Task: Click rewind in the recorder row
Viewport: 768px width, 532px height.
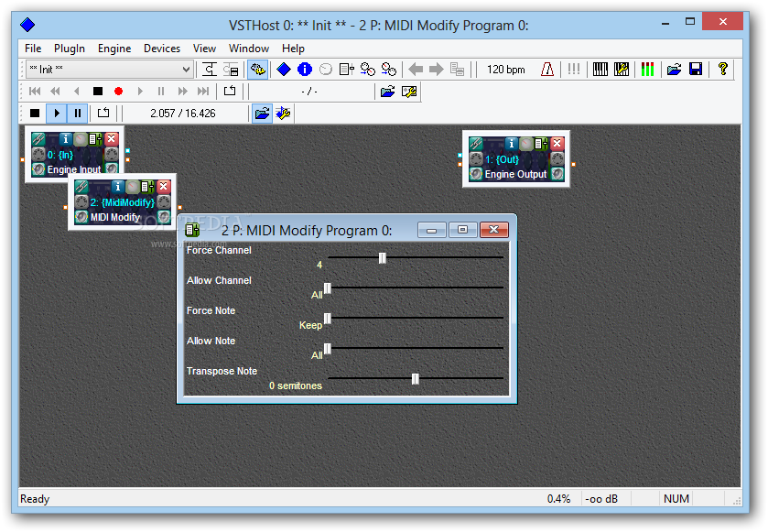Action: (55, 92)
